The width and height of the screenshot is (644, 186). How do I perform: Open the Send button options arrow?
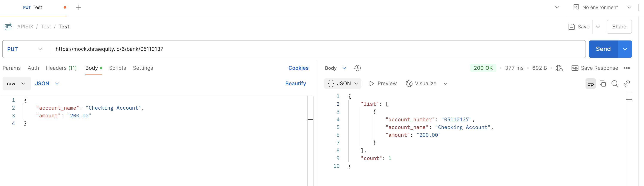pos(625,49)
